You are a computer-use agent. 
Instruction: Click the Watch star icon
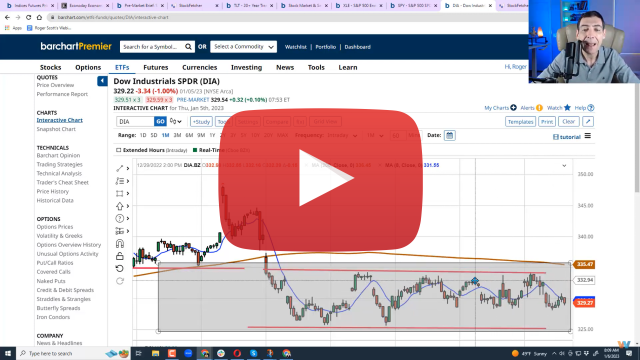(x=567, y=108)
